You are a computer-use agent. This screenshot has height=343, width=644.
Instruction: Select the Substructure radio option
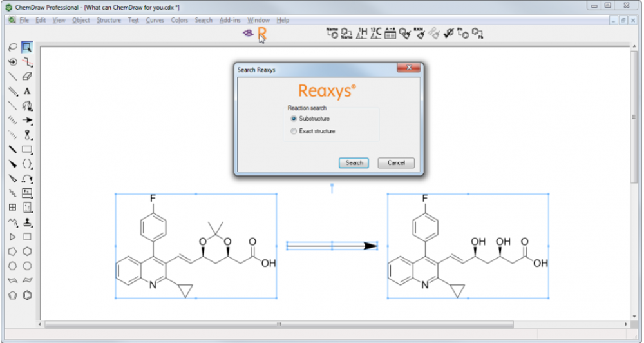click(x=294, y=119)
